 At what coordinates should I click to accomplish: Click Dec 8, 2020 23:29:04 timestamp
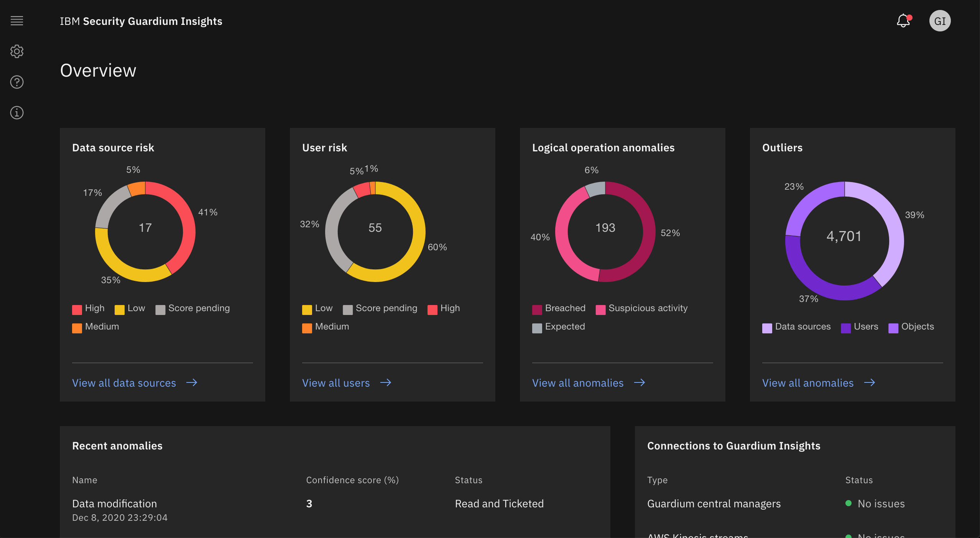[x=120, y=518]
